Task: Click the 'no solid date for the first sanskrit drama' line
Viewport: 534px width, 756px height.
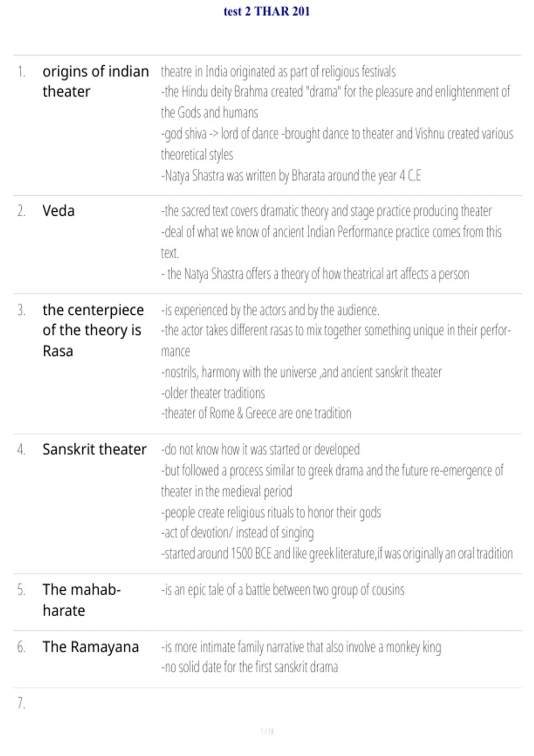Action: [x=250, y=668]
